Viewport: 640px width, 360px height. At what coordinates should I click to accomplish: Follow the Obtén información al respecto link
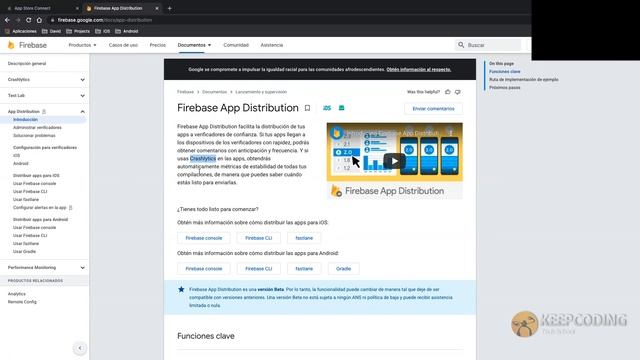419,69
